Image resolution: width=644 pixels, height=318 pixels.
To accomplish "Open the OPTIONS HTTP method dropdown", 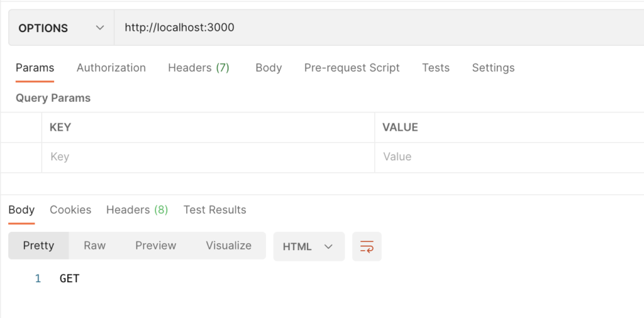I will [61, 28].
